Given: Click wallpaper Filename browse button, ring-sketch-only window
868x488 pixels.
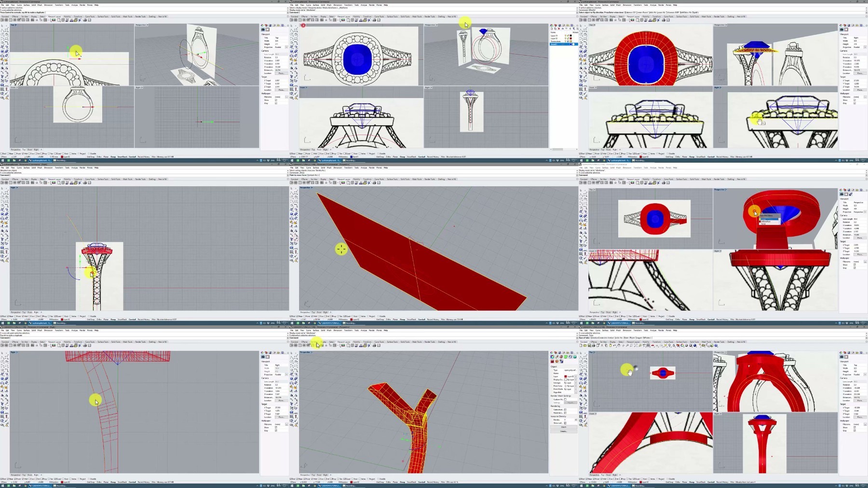Looking at the screenshot, I should [x=286, y=97].
